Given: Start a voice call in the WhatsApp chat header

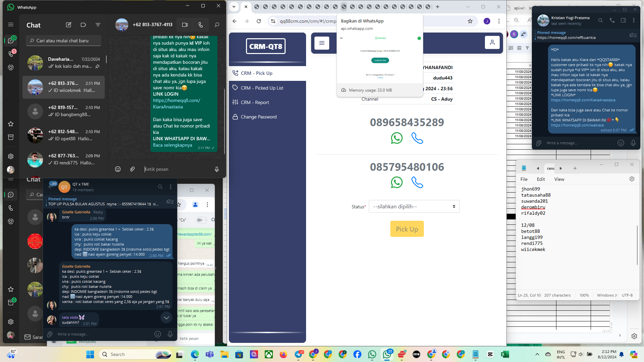Looking at the screenshot, I should point(201,25).
